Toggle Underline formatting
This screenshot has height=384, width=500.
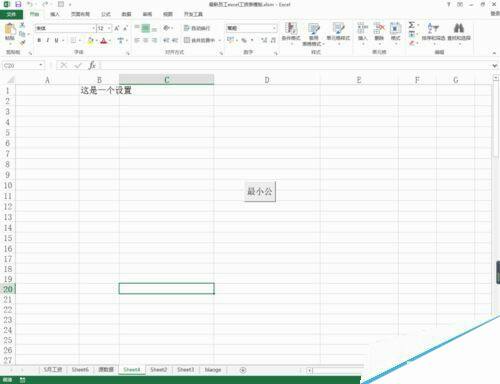[56, 40]
